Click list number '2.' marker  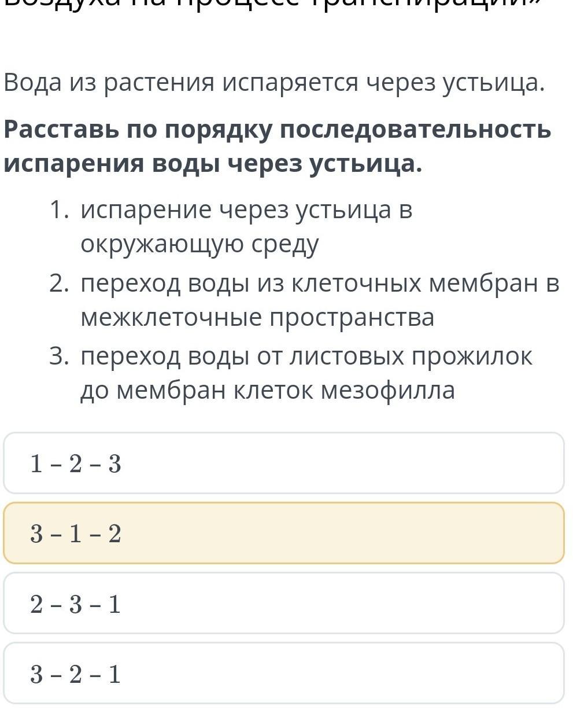[x=60, y=283]
